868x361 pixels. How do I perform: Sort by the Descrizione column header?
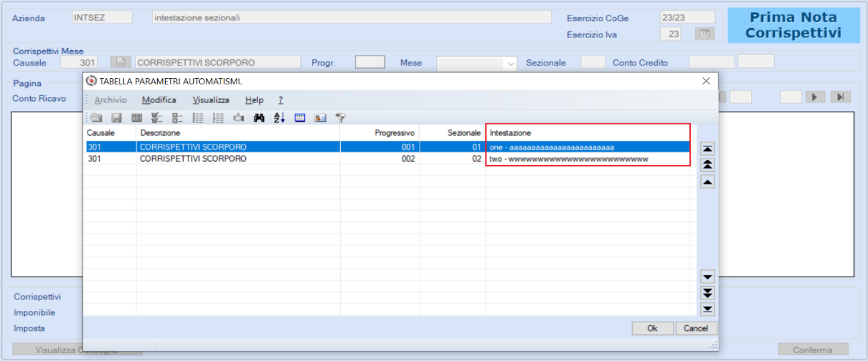tap(239, 133)
